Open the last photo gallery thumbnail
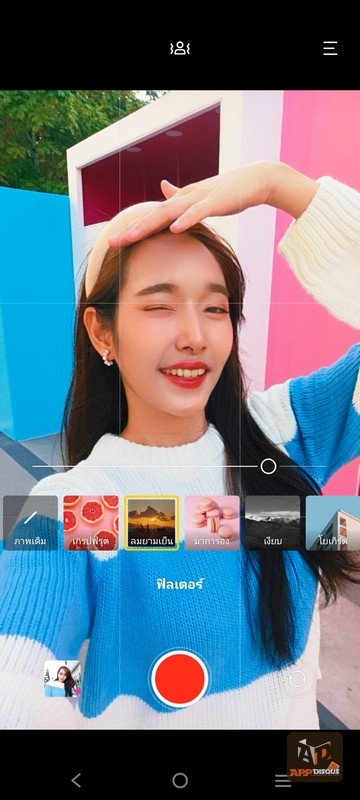This screenshot has width=360, height=800. [x=62, y=679]
